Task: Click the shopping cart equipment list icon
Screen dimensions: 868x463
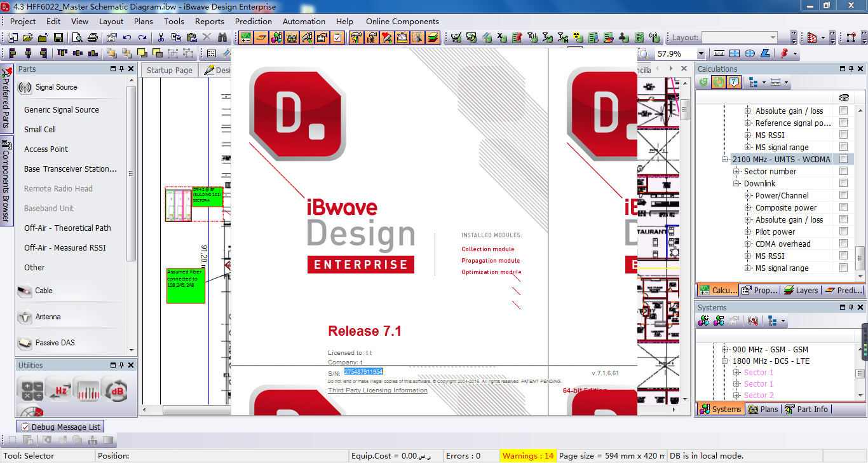Action: click(x=456, y=38)
